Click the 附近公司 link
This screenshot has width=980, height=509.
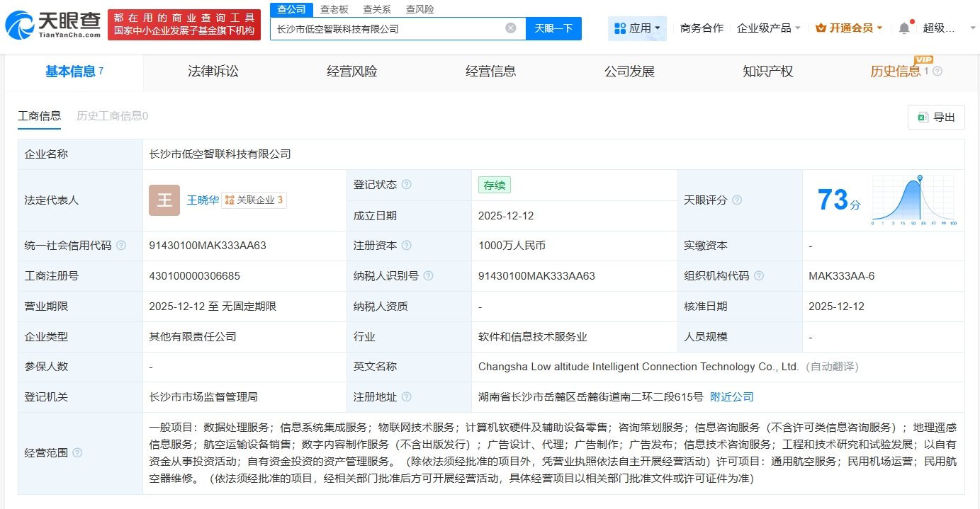pyautogui.click(x=731, y=397)
